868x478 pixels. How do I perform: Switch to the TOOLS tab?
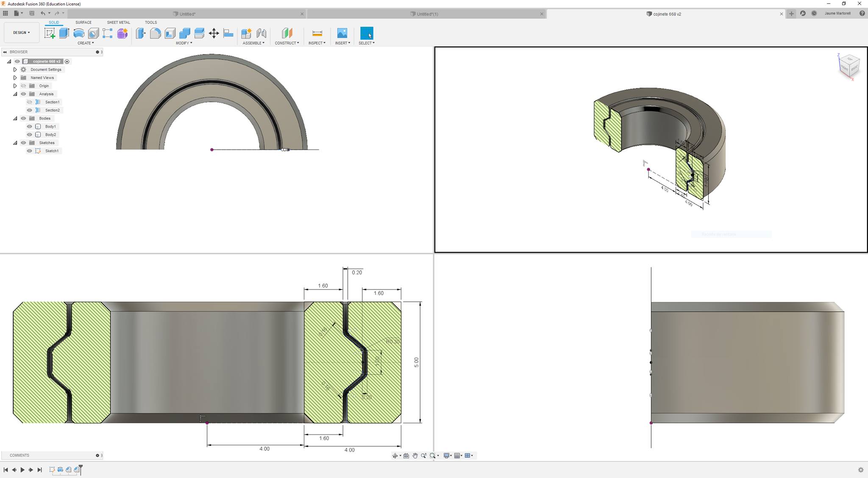coord(151,22)
